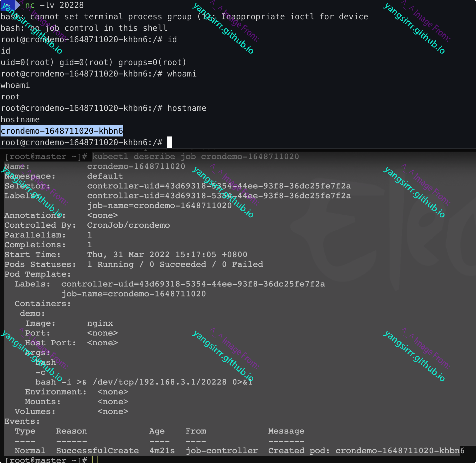Click the 'Reason' column header in Events
The width and height of the screenshot is (476, 463).
(71, 431)
